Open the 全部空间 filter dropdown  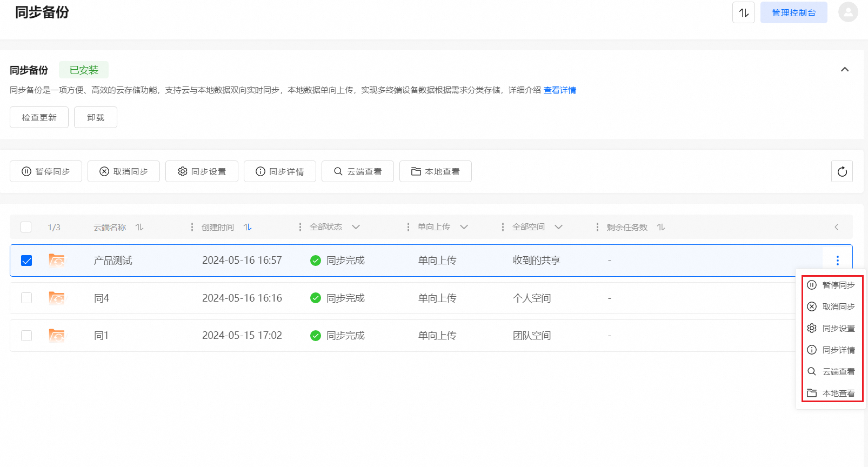coord(558,227)
